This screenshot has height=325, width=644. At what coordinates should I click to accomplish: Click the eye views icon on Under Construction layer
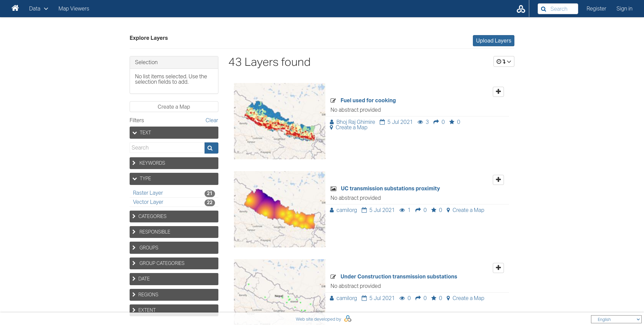pyautogui.click(x=402, y=298)
